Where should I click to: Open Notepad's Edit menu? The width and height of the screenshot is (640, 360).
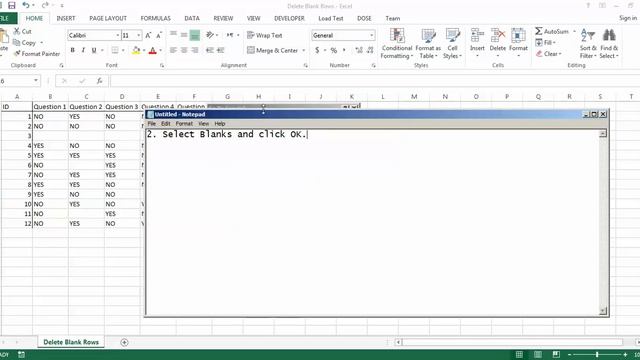tap(165, 123)
